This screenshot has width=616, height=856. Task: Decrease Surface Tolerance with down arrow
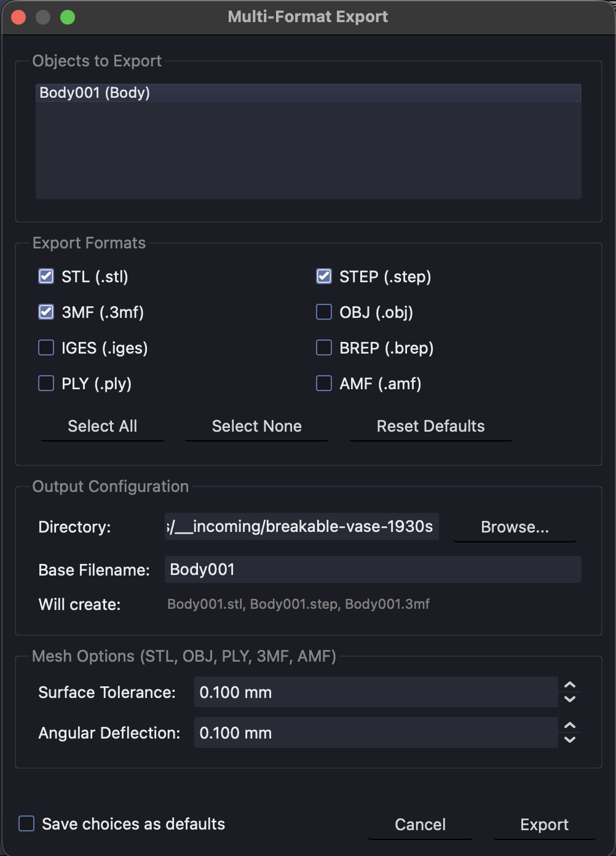click(x=570, y=699)
